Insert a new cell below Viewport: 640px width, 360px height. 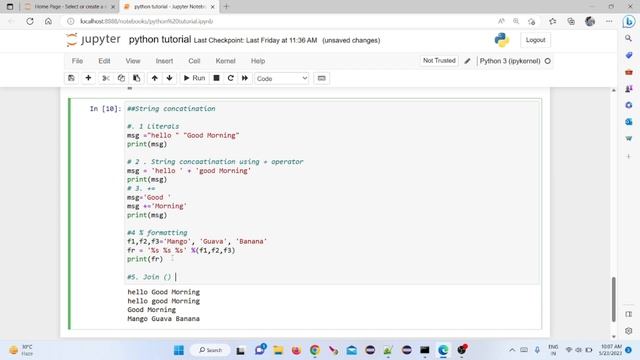(x=88, y=78)
